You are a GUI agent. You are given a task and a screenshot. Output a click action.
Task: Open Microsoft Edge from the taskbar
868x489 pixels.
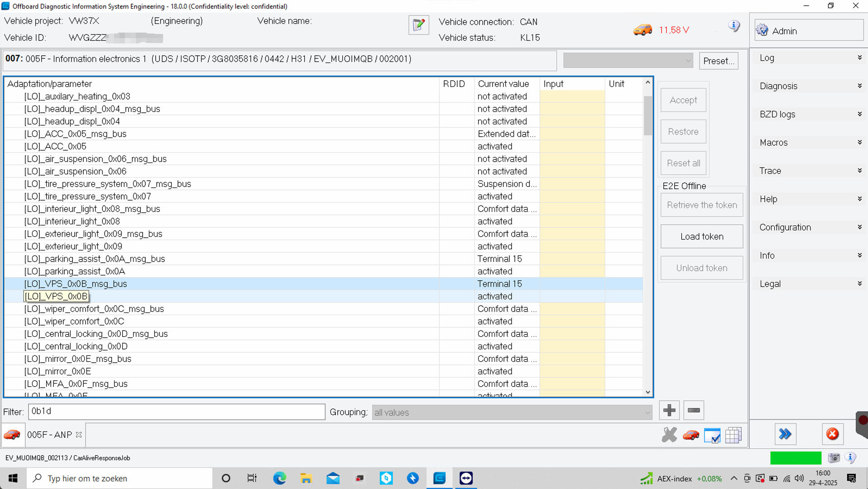click(280, 478)
